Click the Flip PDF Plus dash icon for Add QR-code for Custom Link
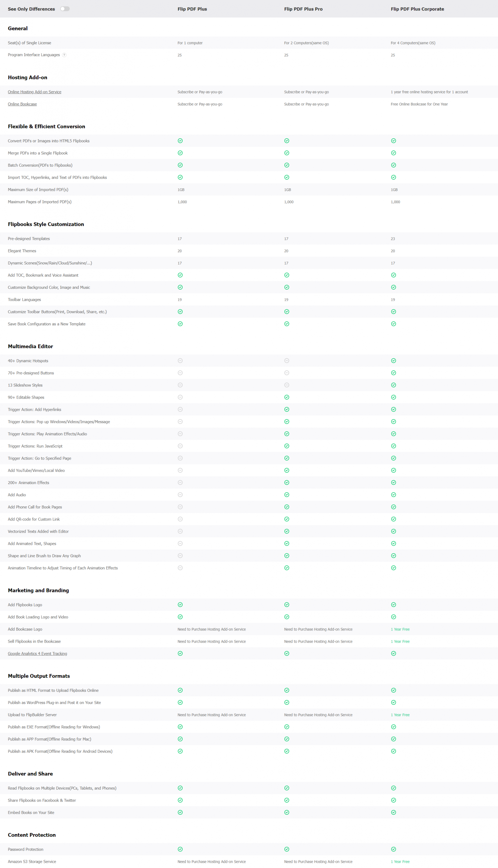The height and width of the screenshot is (868, 498). 180,520
